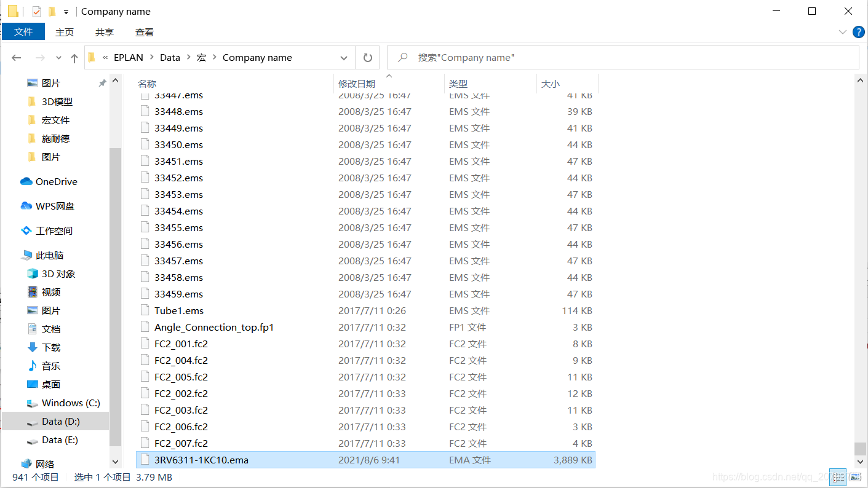Open 3D模型 folder in sidebar
Screen dimensions: 868x488
point(57,101)
